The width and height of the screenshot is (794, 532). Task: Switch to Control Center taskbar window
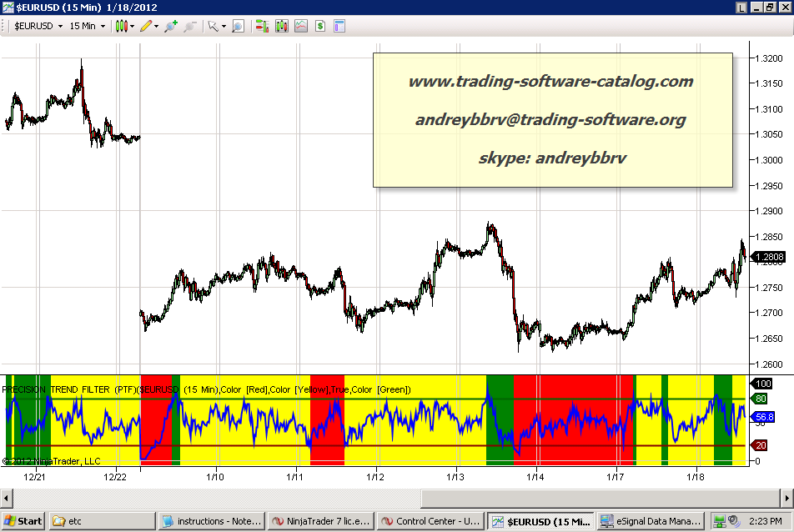[430, 521]
